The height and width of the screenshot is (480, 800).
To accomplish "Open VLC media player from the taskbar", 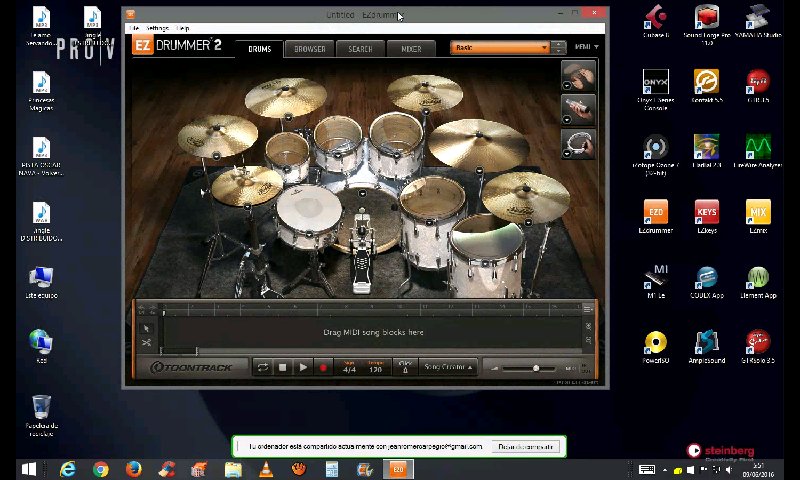I will [x=266, y=469].
